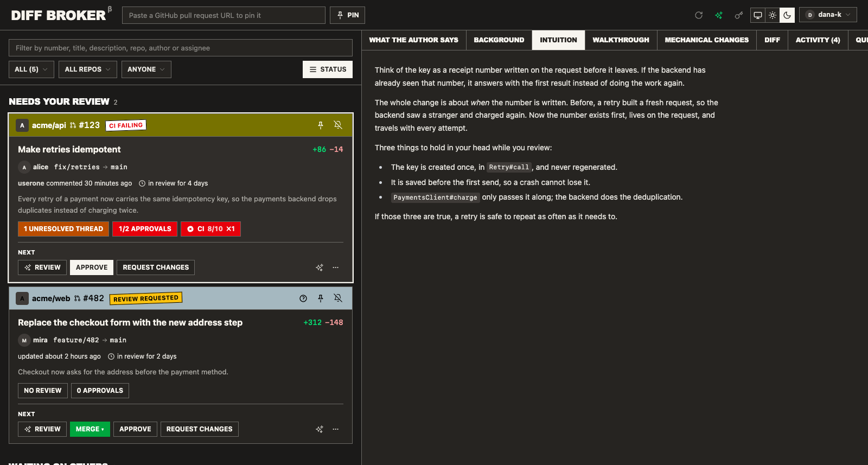Screen dimensions: 868x465
Task: Switch to the WHAT THE AUTHOR SAYS tab
Action: pyautogui.click(x=414, y=40)
